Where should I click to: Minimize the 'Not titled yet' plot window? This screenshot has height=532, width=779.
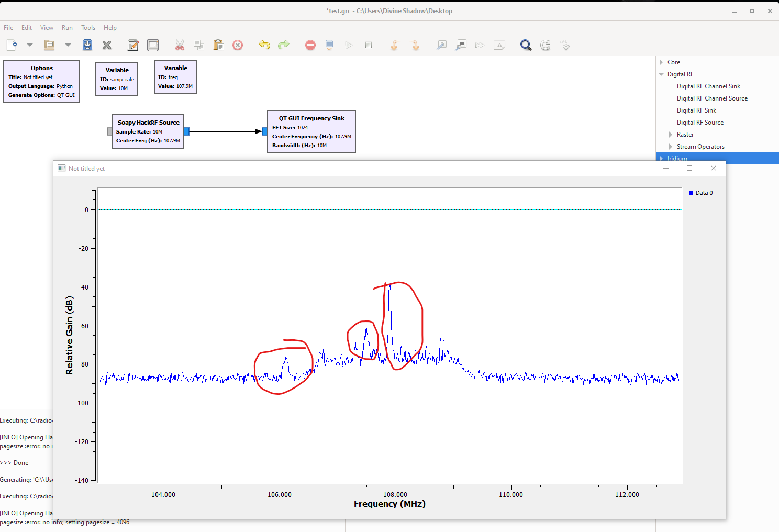(x=666, y=168)
